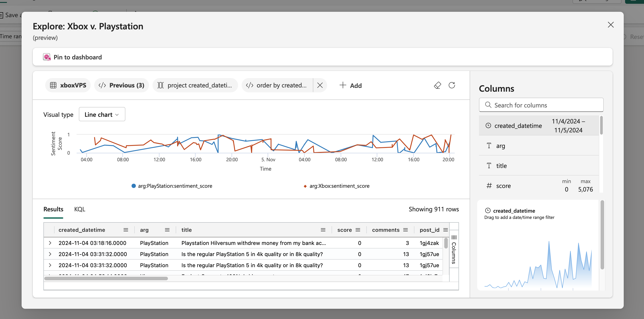644x319 pixels.
Task: Select the Results tab
Action: click(x=53, y=209)
